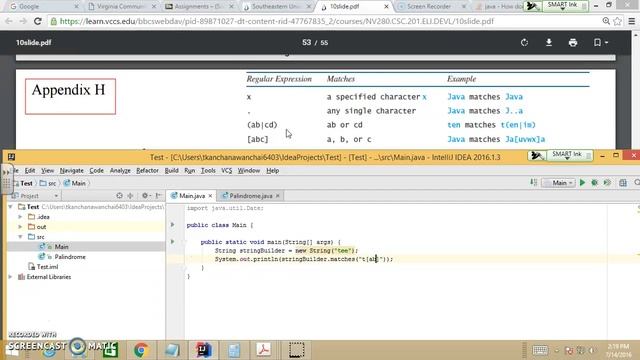Click the PDF page number field
Screen dimensions: 640x360
pyautogui.click(x=307, y=42)
